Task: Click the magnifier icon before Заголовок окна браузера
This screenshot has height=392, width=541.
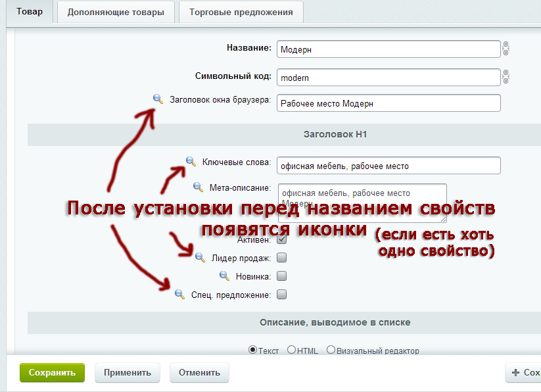Action: [x=157, y=99]
